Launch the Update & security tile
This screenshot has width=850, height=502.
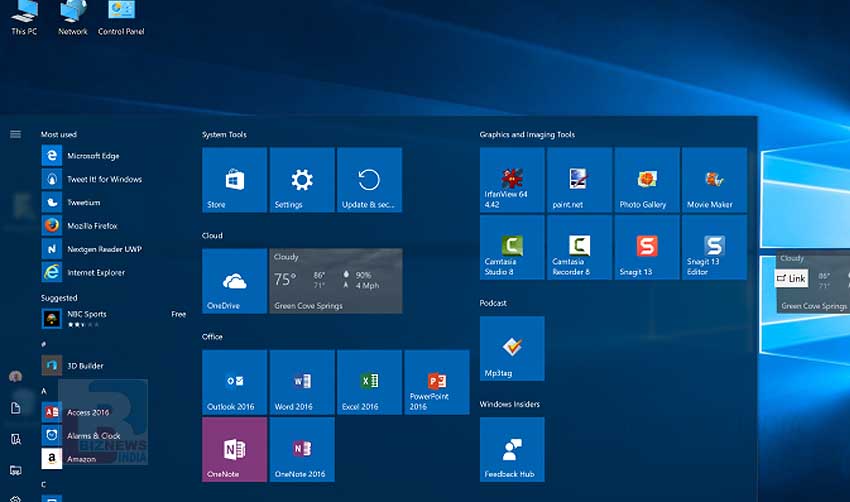(369, 180)
